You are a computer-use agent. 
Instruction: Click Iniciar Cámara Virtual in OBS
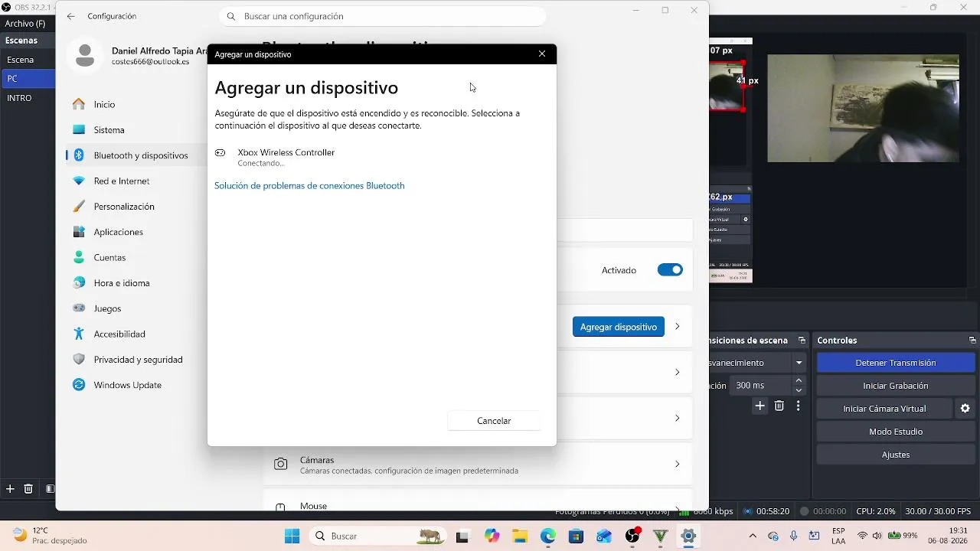coord(884,409)
